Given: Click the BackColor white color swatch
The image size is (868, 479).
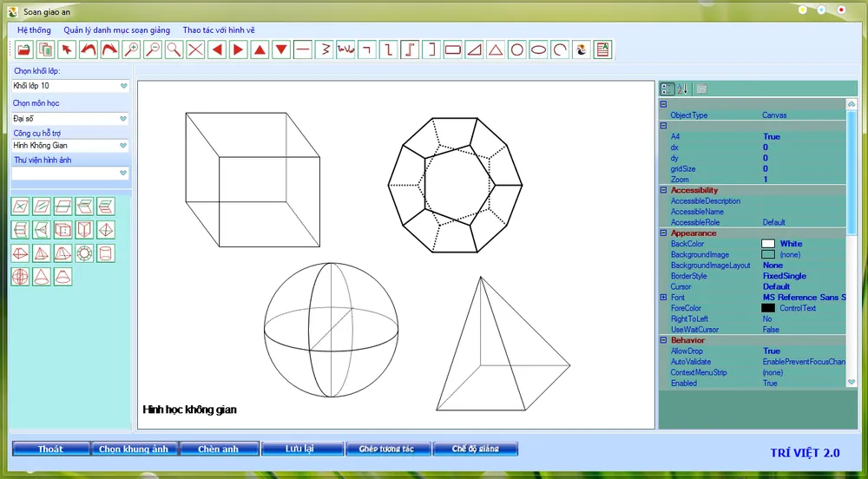Looking at the screenshot, I should pyautogui.click(x=767, y=244).
